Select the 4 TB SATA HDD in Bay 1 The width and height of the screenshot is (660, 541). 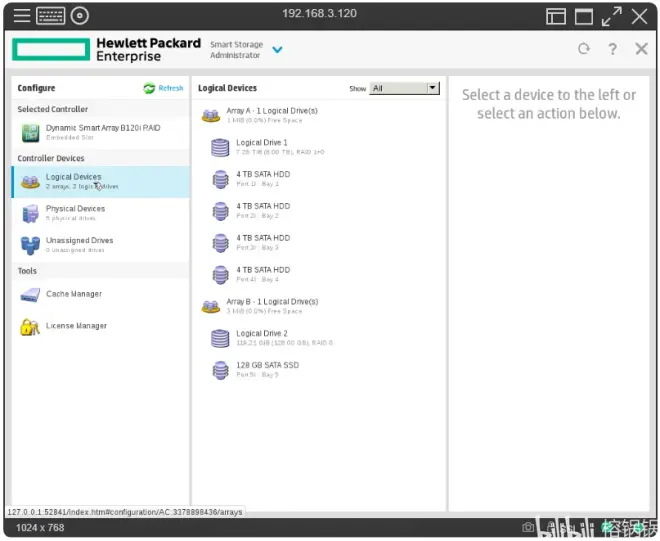pyautogui.click(x=319, y=179)
